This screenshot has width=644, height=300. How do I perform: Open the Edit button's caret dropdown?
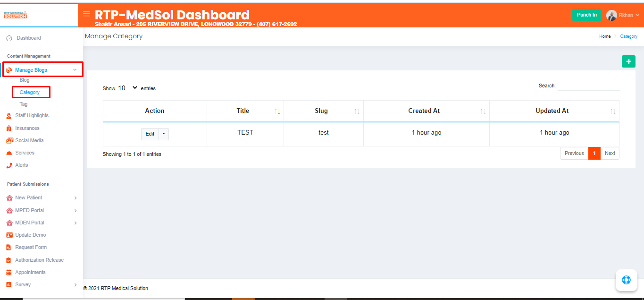(x=164, y=134)
